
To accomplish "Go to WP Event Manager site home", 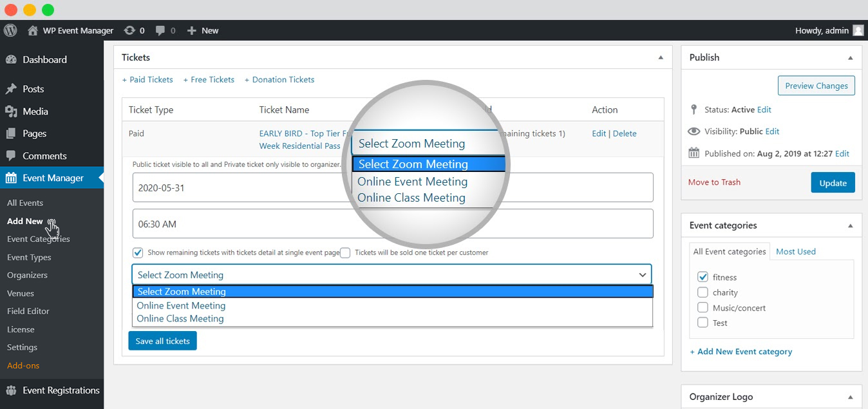I will (x=71, y=30).
